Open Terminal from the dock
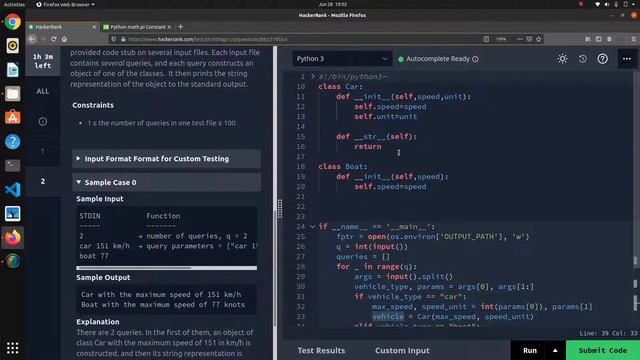The image size is (640, 360). [x=13, y=165]
